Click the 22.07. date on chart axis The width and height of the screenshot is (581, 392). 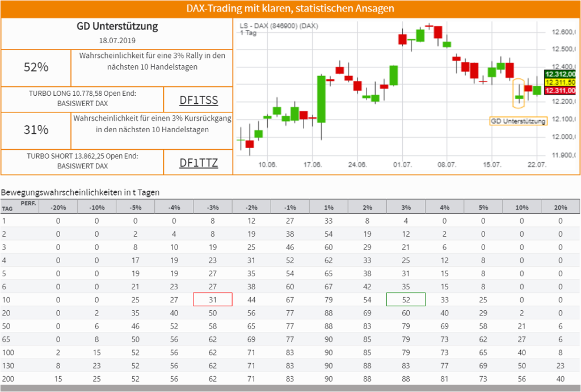click(x=537, y=165)
